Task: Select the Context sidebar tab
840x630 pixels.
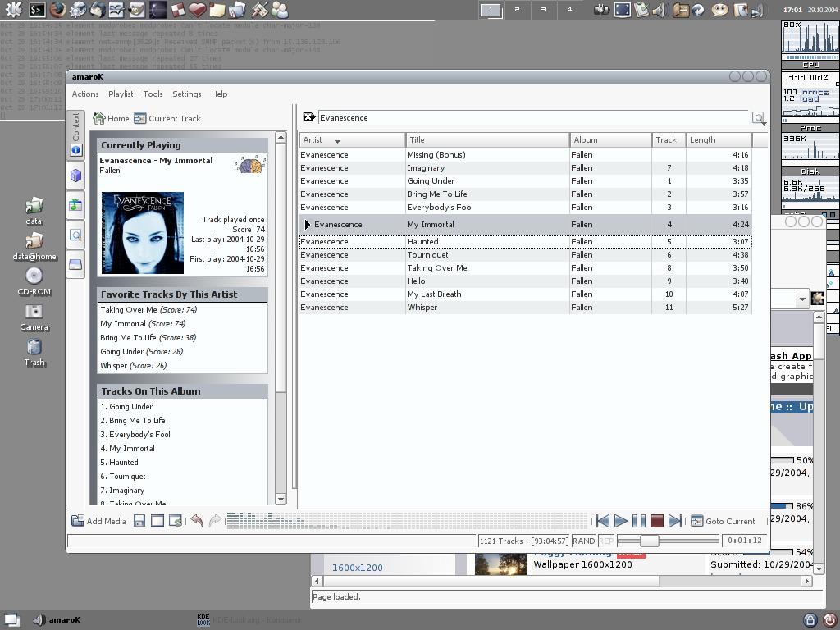Action: (x=75, y=134)
